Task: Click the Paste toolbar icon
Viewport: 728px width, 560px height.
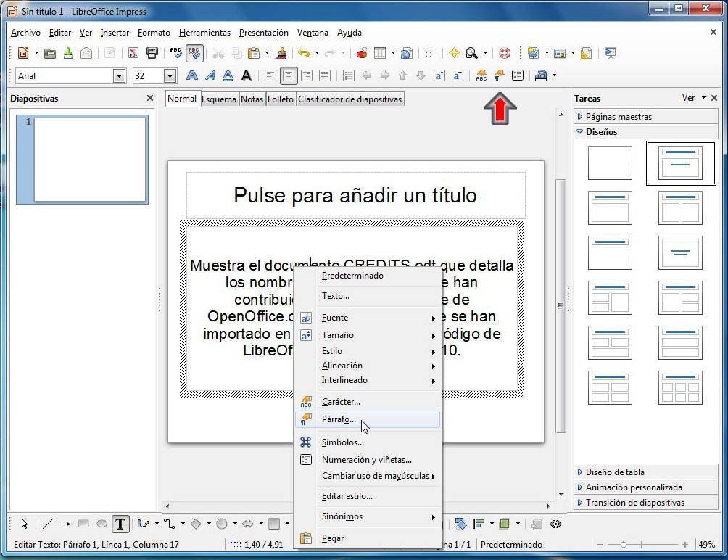Action: [x=254, y=53]
